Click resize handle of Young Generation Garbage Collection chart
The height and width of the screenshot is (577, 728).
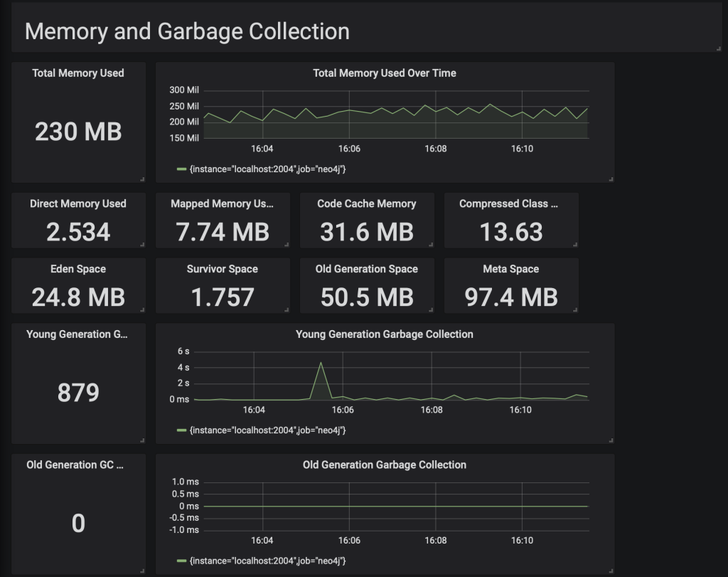[611, 440]
